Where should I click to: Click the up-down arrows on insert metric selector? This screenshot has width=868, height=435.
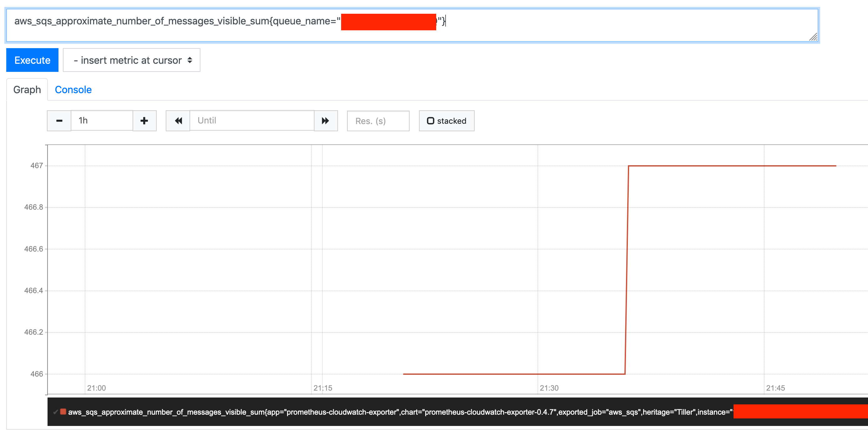point(190,60)
